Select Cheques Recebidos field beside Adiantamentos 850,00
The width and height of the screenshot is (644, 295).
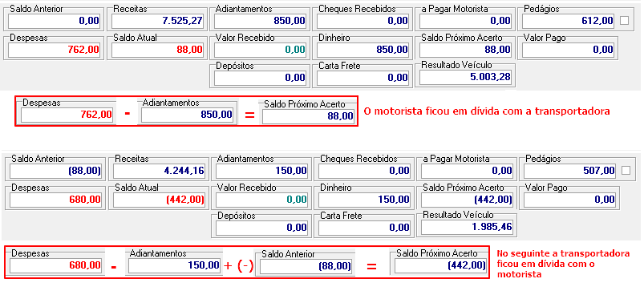363,21
